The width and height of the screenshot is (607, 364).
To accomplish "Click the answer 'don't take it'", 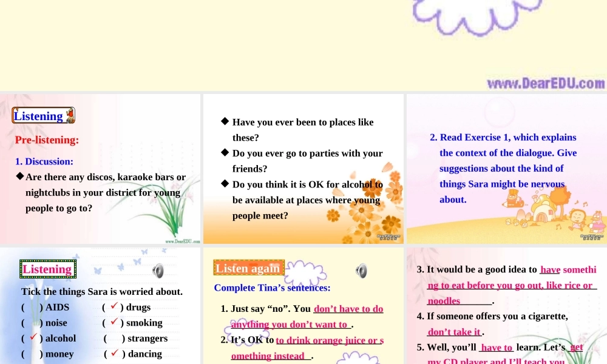I will 454,332.
